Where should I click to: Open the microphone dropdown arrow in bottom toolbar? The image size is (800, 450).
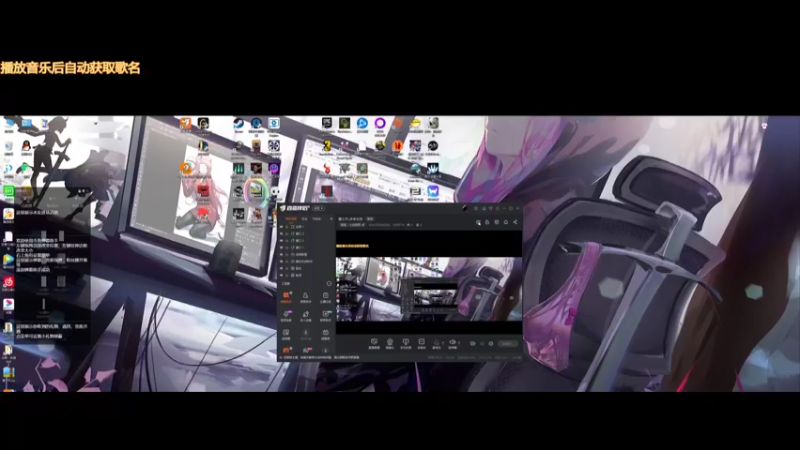coord(443,342)
